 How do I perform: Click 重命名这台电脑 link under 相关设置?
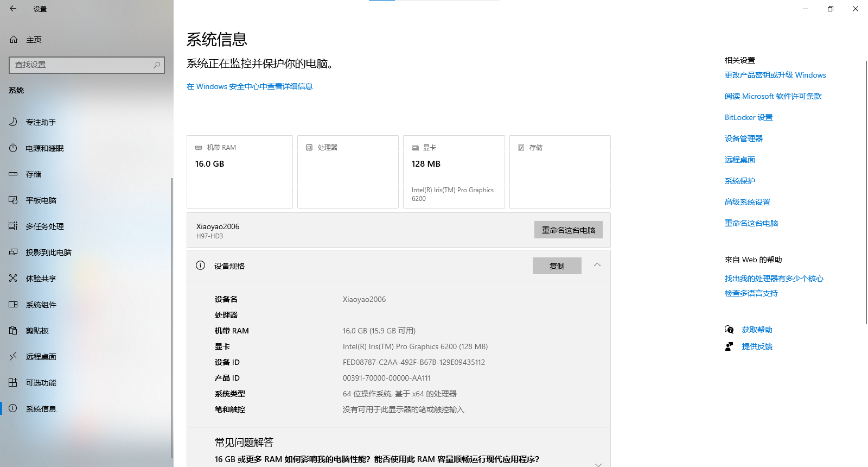pos(751,223)
